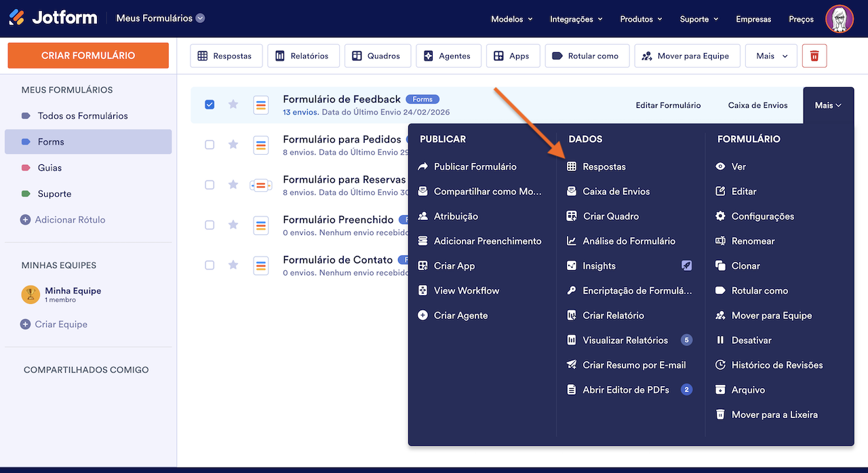
Task: Open the user avatar menu
Action: pos(840,19)
